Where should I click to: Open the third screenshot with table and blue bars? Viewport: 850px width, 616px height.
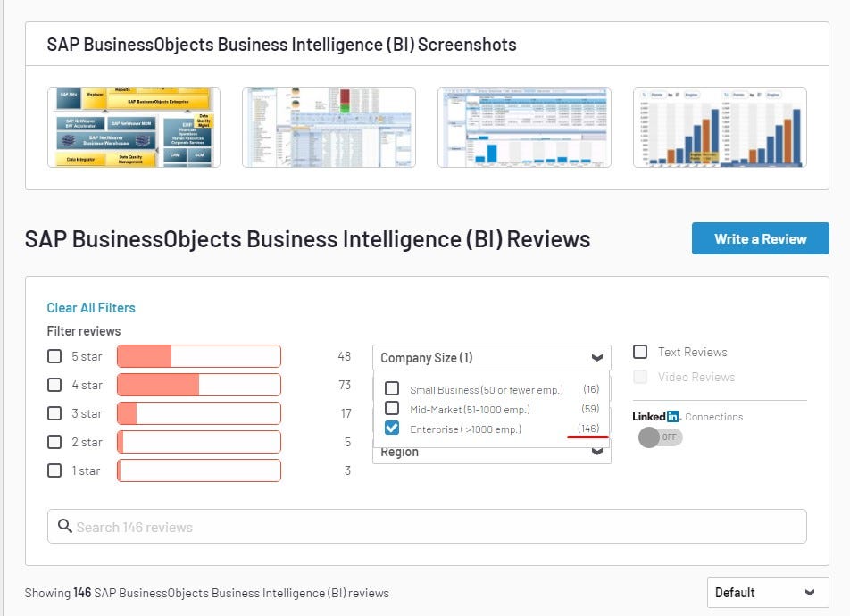click(524, 128)
